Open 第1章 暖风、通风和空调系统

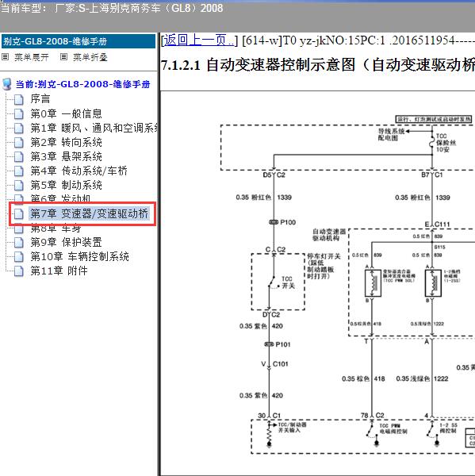[x=94, y=128]
